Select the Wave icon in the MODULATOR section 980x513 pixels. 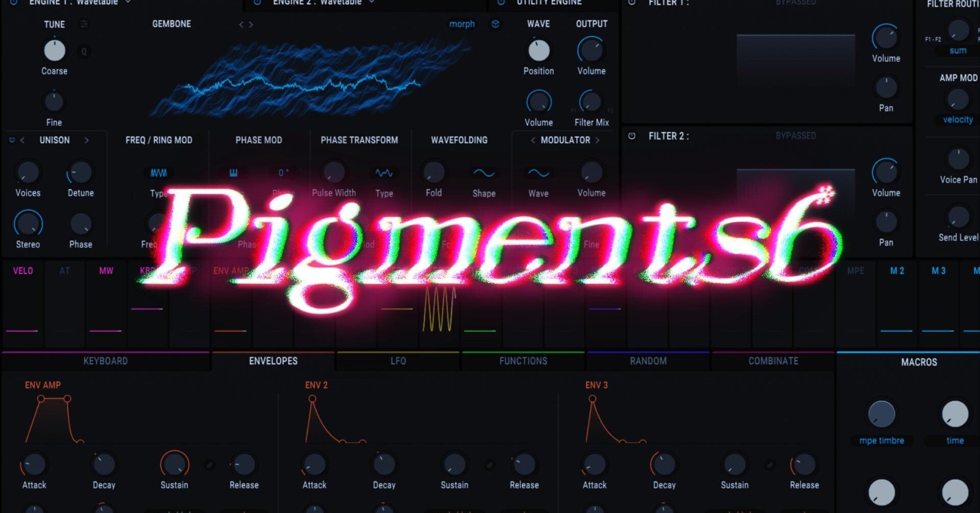537,174
